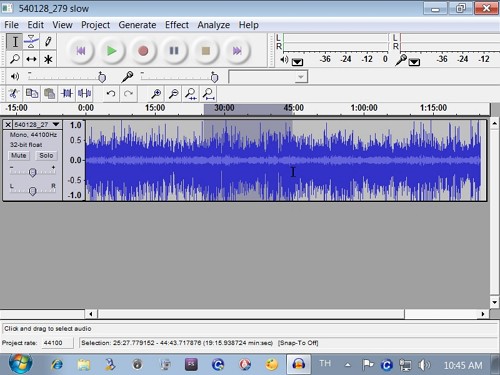
Task: Click horizontal scrollbar left arrow
Action: pos(91,314)
